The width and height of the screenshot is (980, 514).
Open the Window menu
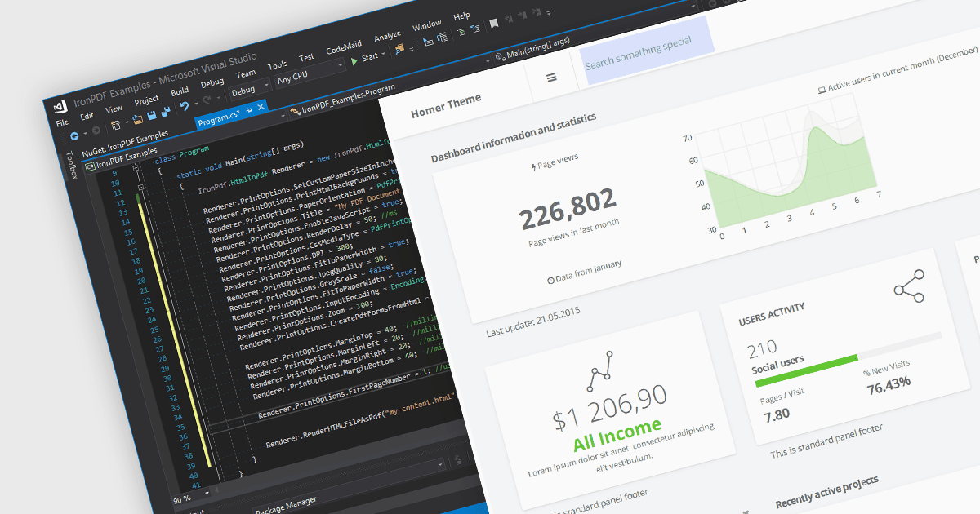426,26
